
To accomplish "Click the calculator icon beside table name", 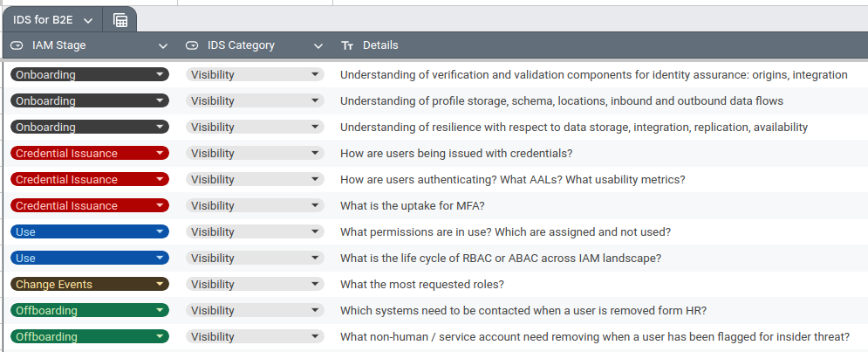I will coord(120,20).
